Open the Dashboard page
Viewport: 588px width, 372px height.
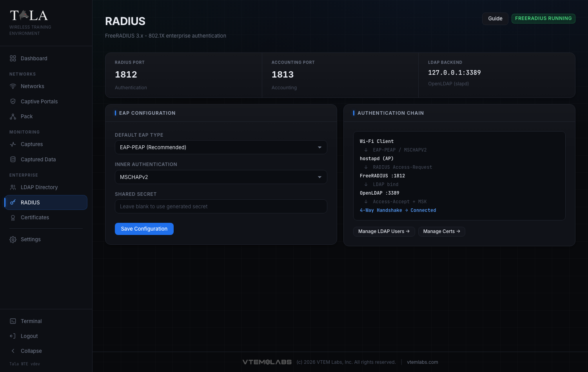pos(46,58)
